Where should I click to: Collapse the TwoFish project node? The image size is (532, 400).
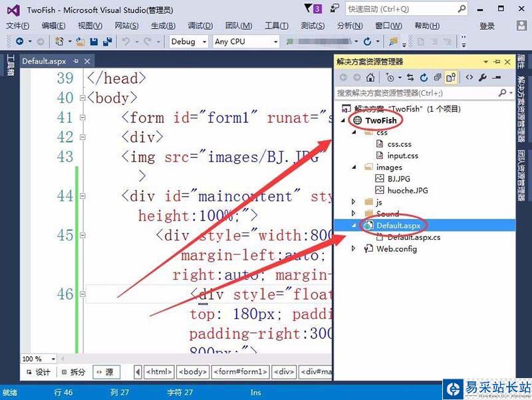[x=343, y=120]
